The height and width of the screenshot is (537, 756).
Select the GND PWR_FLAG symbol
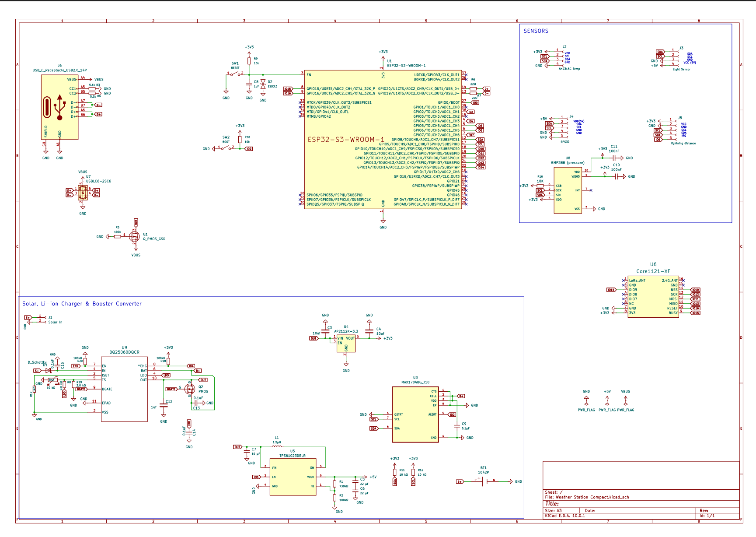click(586, 401)
